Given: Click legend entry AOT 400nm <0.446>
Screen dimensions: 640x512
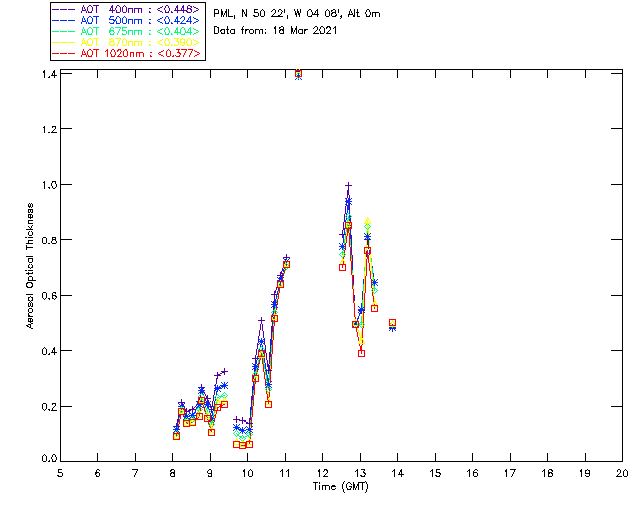Looking at the screenshot, I should click(126, 9).
